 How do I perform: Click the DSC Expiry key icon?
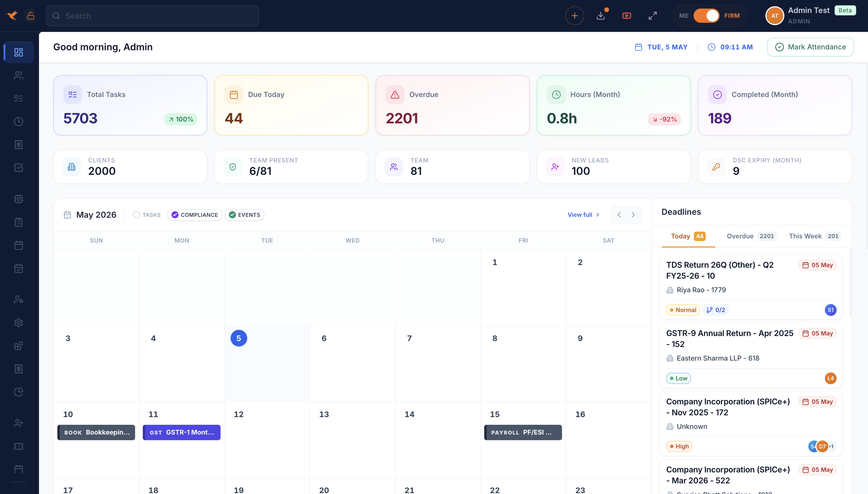coord(716,167)
